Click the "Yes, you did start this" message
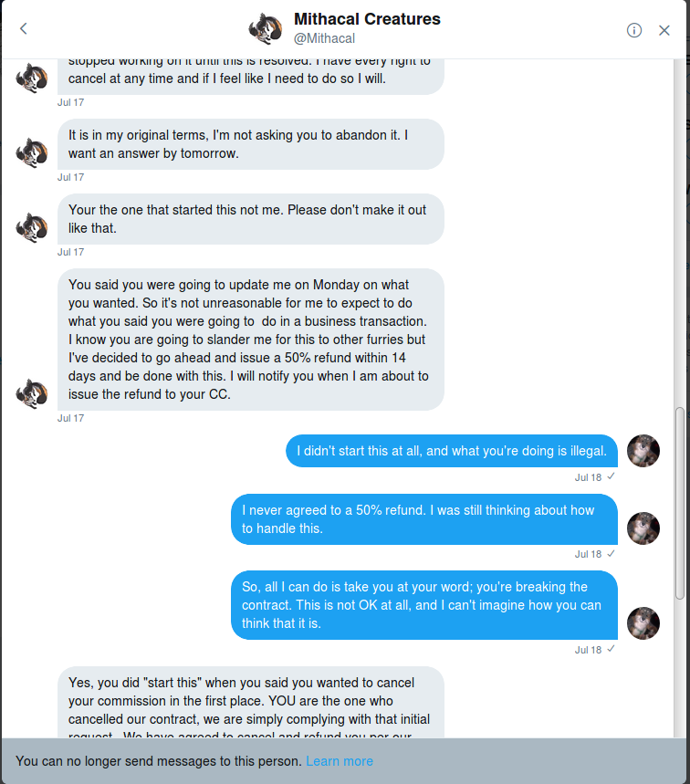This screenshot has height=784, width=690. point(250,701)
